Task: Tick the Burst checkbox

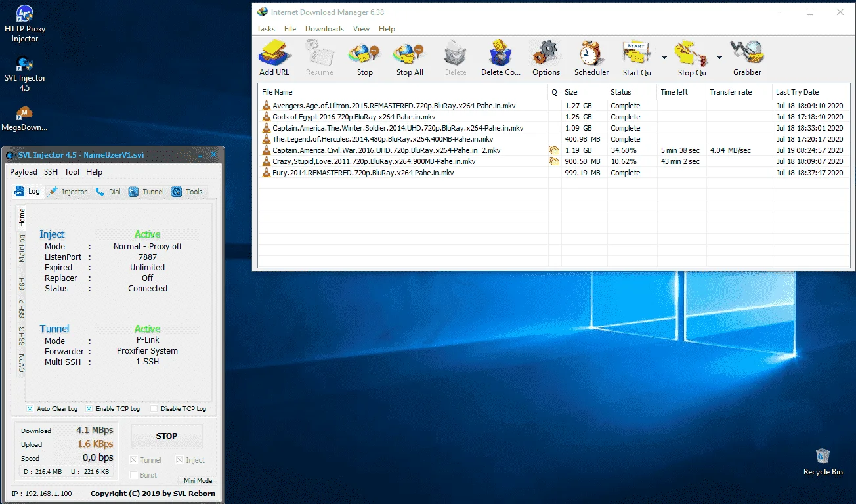Action: 134,475
